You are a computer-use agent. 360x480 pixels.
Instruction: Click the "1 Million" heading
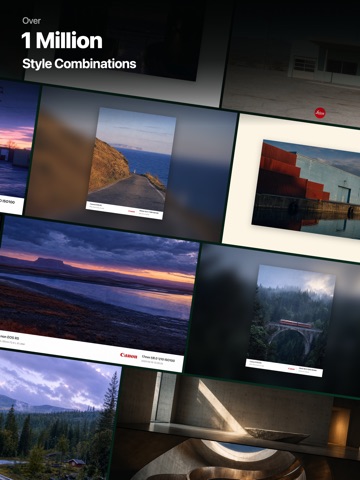coord(62,40)
